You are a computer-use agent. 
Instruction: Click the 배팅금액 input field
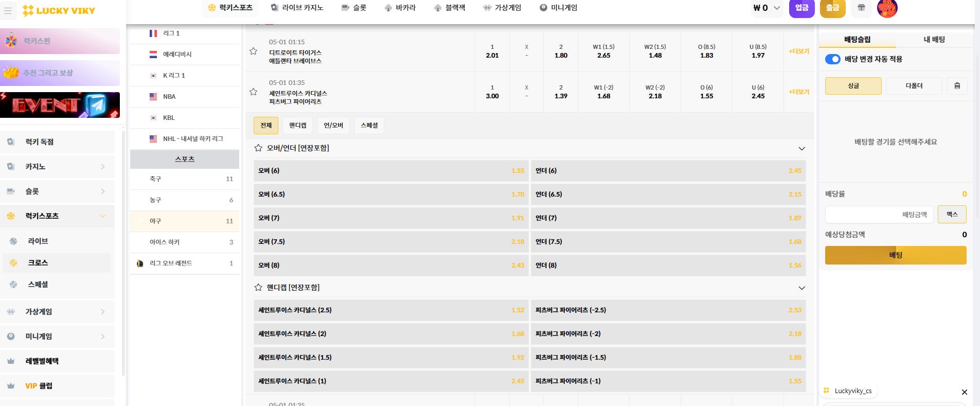click(x=879, y=215)
